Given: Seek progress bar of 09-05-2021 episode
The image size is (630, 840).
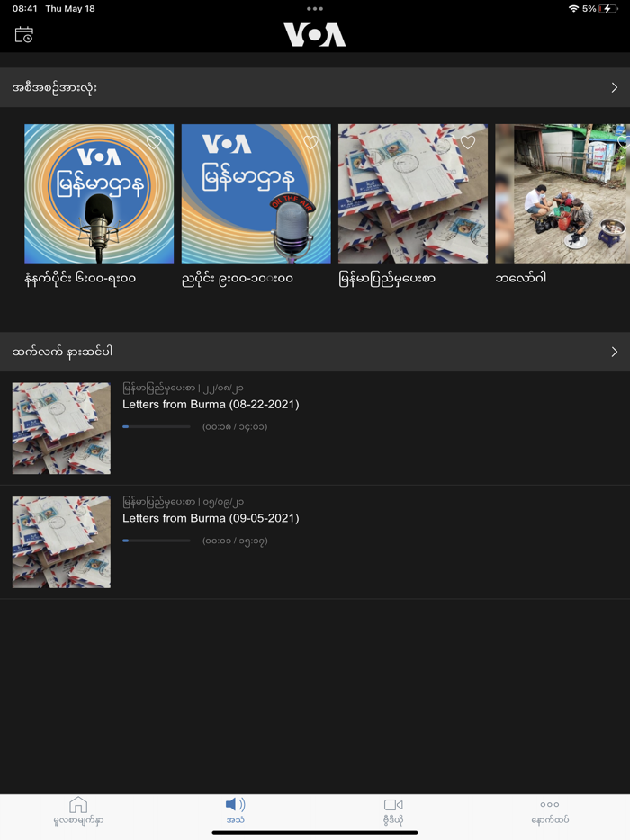Looking at the screenshot, I should coord(157,541).
